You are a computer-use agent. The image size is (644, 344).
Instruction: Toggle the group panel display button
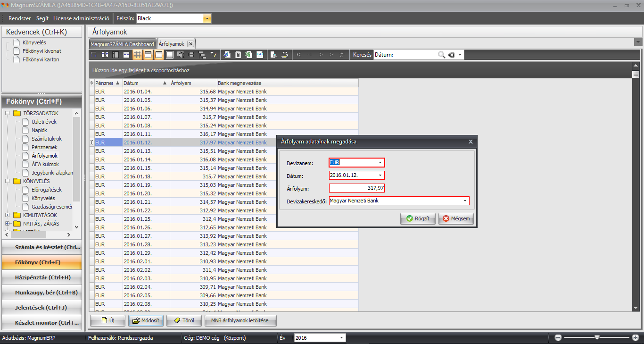148,55
